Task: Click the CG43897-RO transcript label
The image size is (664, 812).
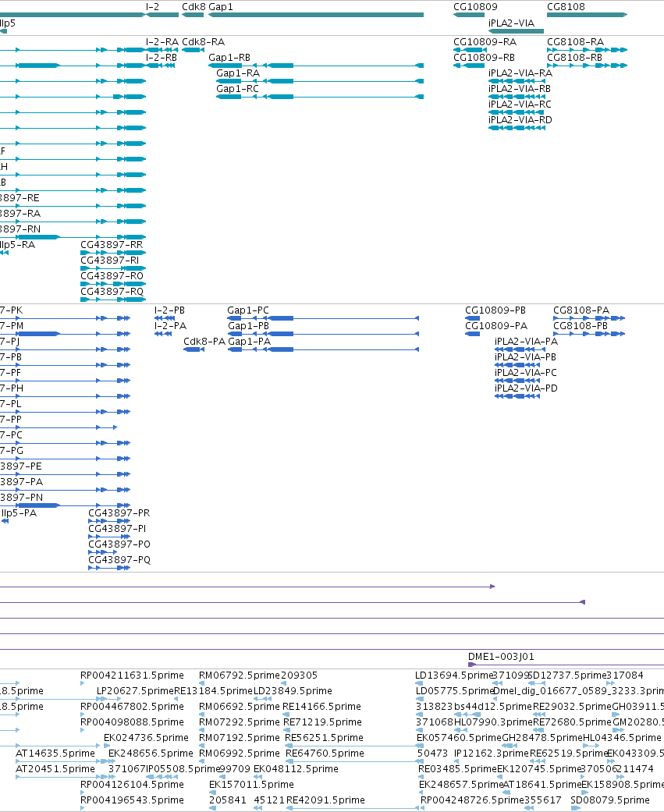Action: point(112,275)
